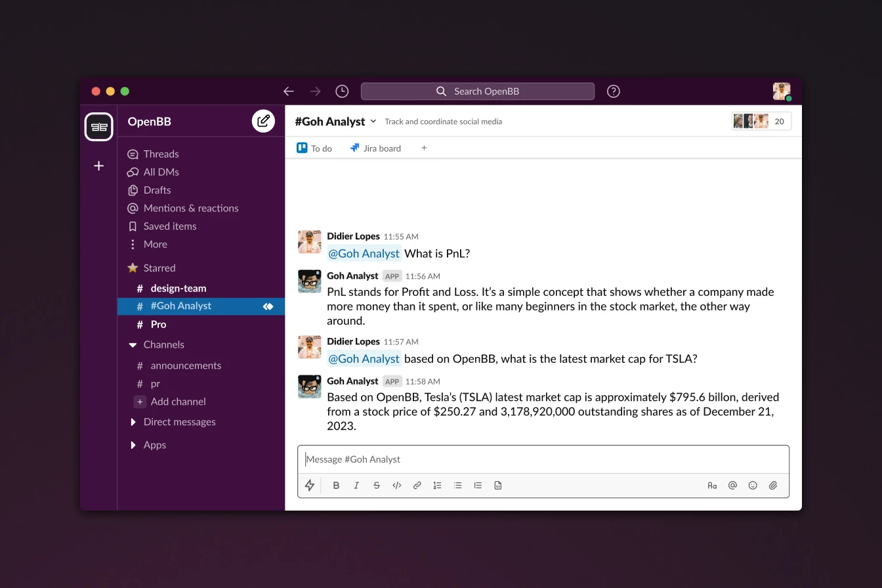Attach a file with the paperclip icon
Viewport: 882px width, 588px height.
(x=773, y=486)
